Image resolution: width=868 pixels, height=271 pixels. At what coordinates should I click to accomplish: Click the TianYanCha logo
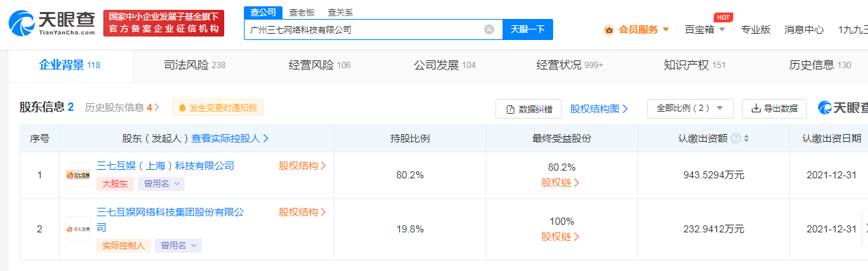point(51,23)
